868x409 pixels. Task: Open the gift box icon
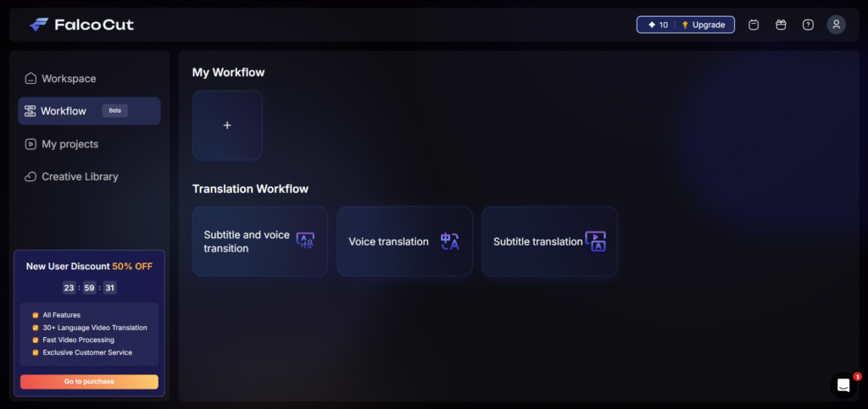point(781,25)
